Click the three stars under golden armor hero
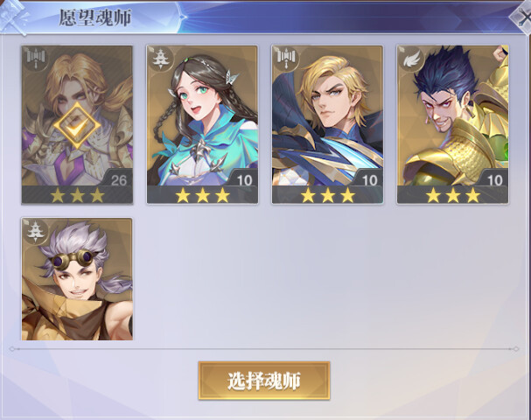This screenshot has width=531, height=420. tap(453, 195)
